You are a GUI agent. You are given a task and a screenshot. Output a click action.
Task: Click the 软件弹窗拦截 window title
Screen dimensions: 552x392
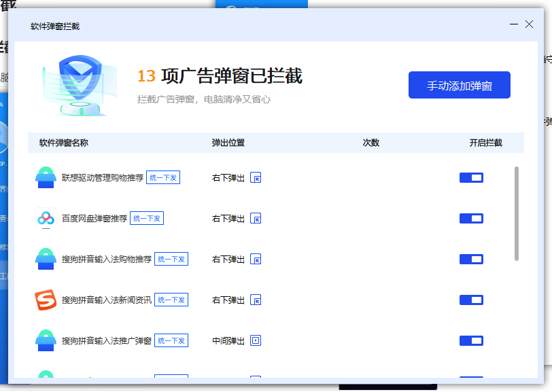click(x=55, y=26)
